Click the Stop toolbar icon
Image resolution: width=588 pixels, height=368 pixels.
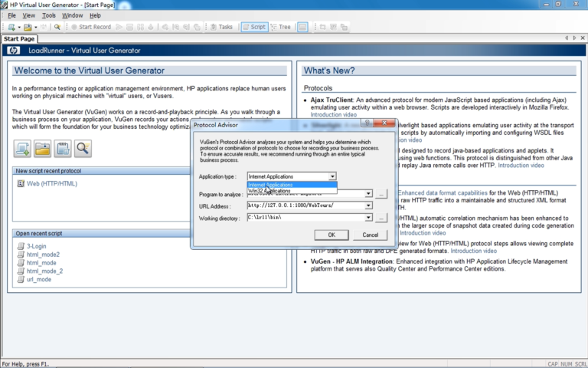coord(129,27)
